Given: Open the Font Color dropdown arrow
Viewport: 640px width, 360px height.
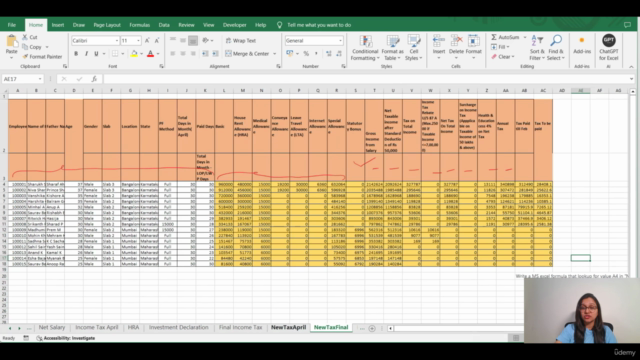Looking at the screenshot, I should click(158, 53).
